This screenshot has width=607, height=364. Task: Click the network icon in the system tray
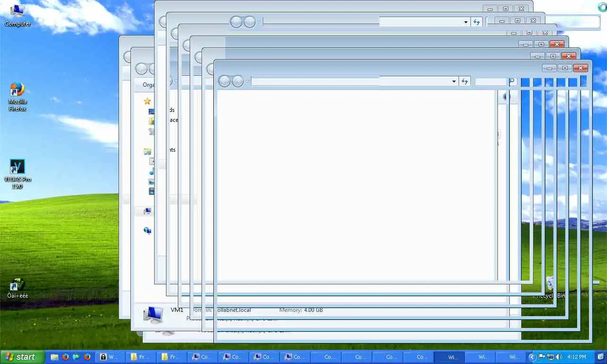(551, 357)
